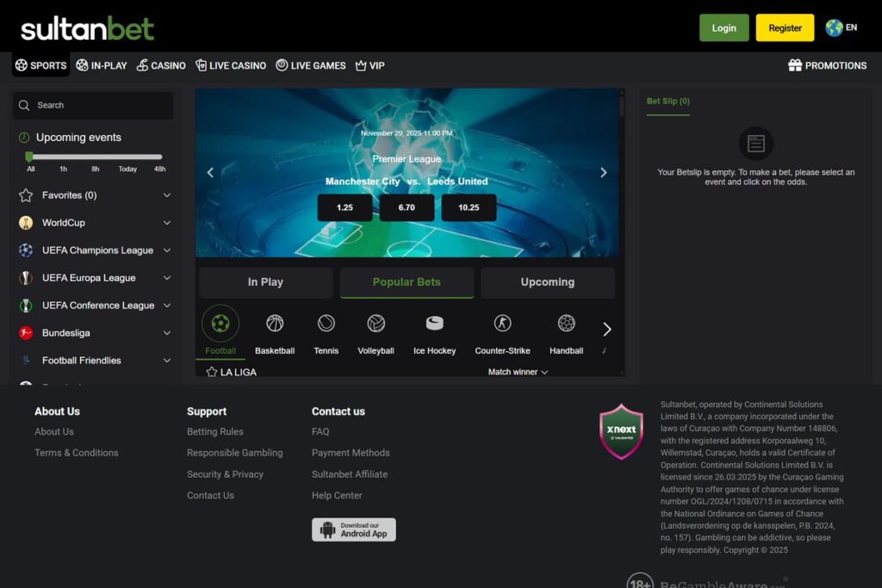The height and width of the screenshot is (588, 882).
Task: Open the Basketball sports category
Action: (273, 325)
